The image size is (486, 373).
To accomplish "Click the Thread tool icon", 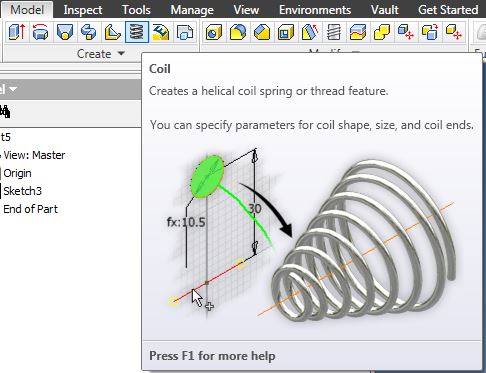I will click(x=334, y=32).
